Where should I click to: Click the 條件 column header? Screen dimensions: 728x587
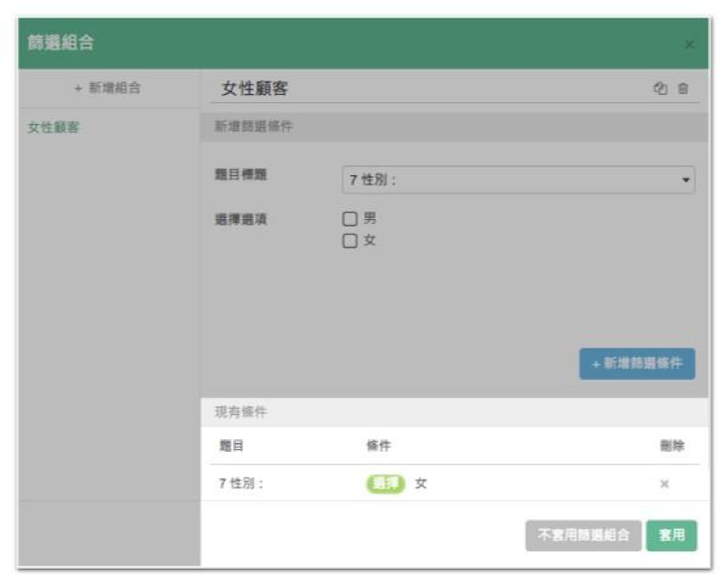tap(378, 446)
